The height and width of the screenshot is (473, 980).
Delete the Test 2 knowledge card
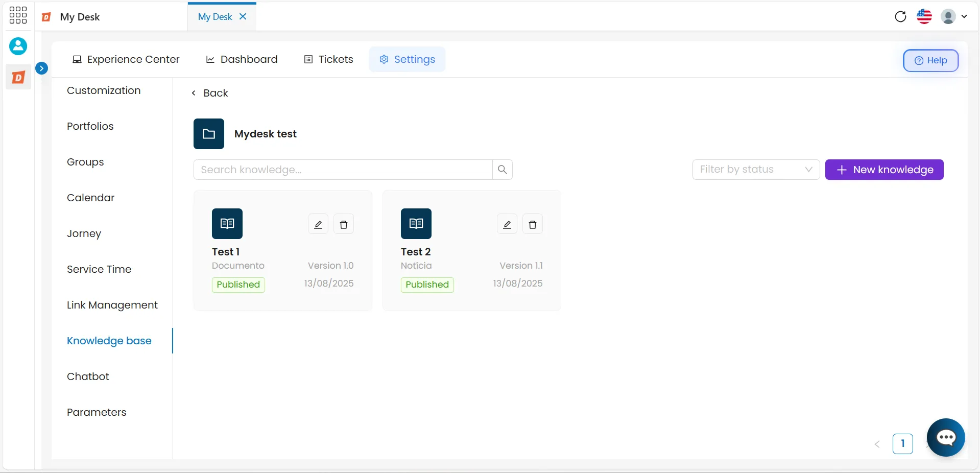coord(533,224)
